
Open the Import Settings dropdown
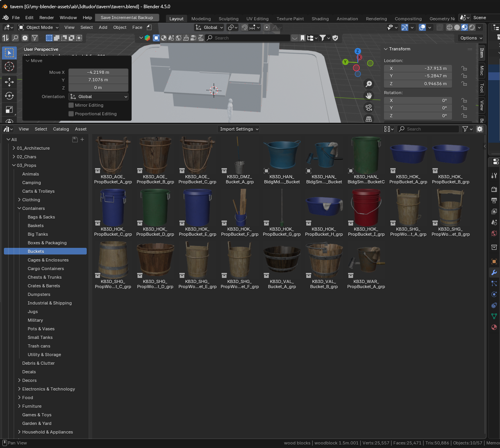238,129
